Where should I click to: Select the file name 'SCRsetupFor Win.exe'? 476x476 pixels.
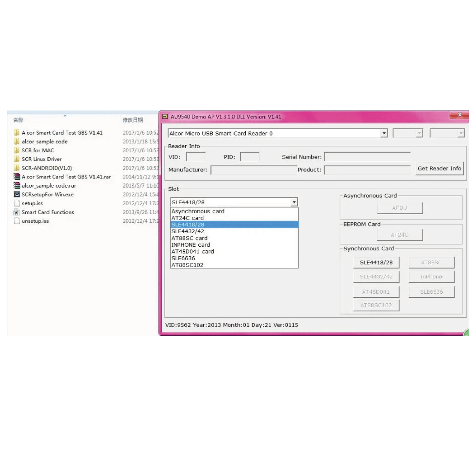point(48,195)
